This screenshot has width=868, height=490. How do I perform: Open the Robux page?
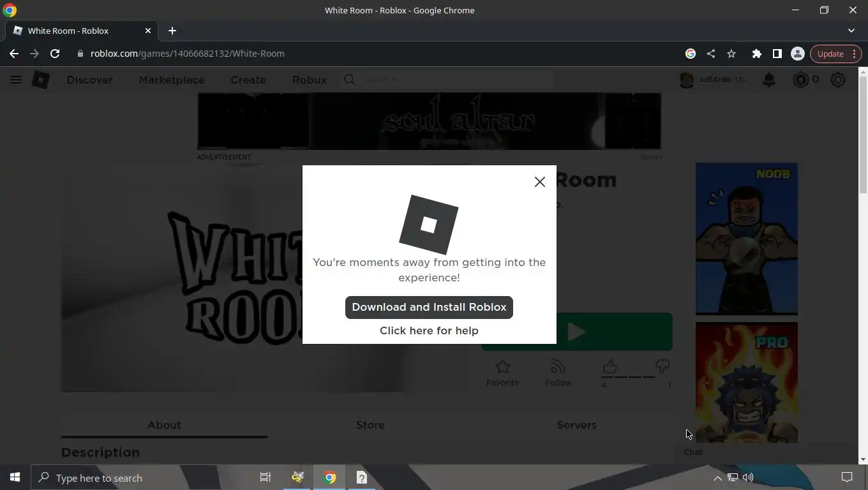click(x=309, y=80)
